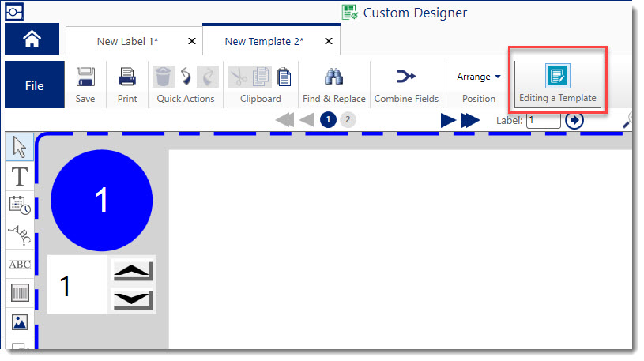Select the date and time field tool

click(x=20, y=205)
